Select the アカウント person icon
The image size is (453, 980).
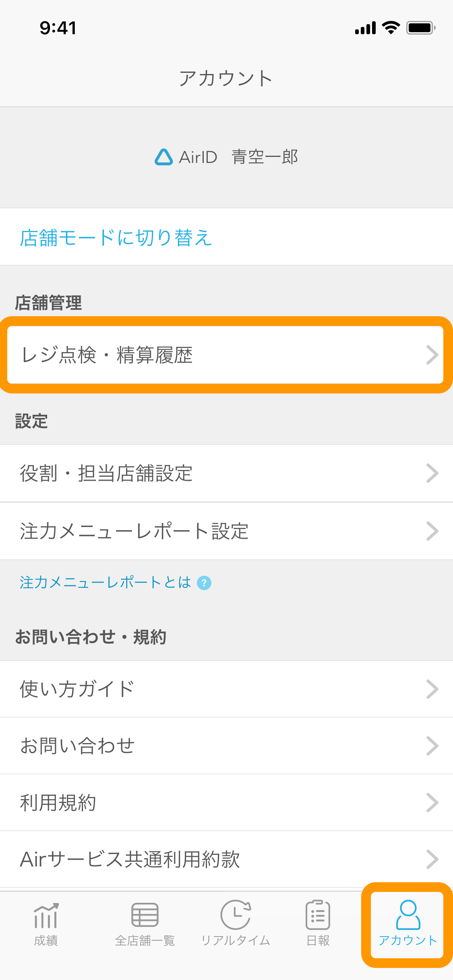pyautogui.click(x=408, y=915)
